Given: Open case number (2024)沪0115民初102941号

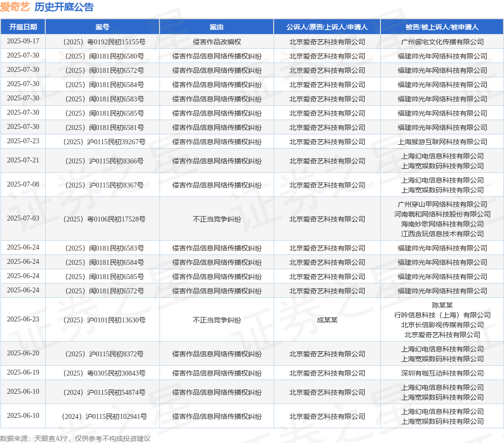Looking at the screenshot, I should pos(102,416).
